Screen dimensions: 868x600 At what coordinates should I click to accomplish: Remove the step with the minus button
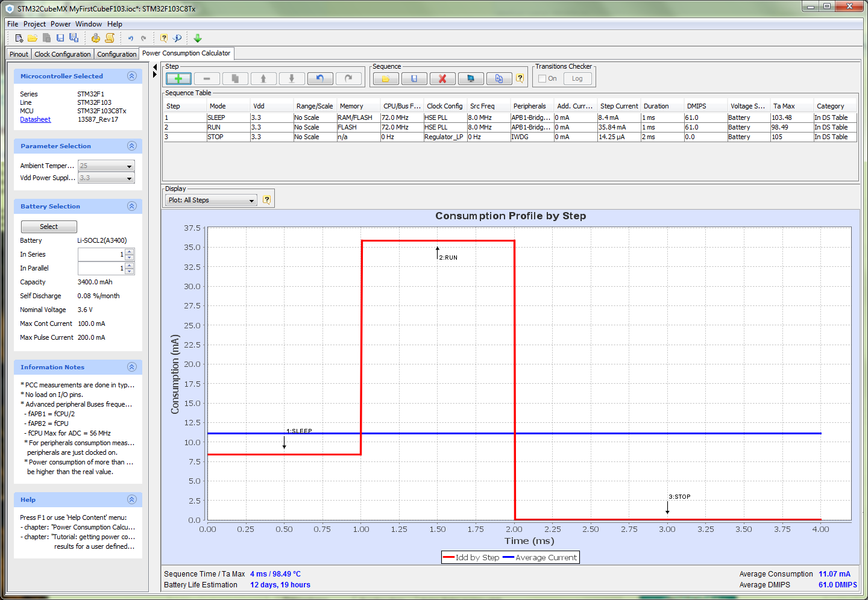[x=207, y=78]
